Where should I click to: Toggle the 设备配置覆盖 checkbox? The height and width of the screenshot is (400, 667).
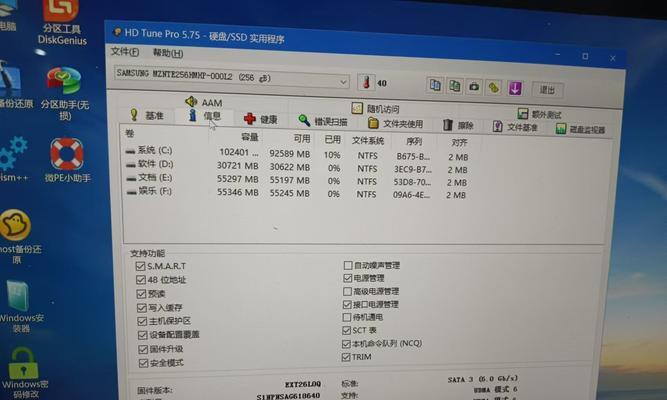click(143, 335)
